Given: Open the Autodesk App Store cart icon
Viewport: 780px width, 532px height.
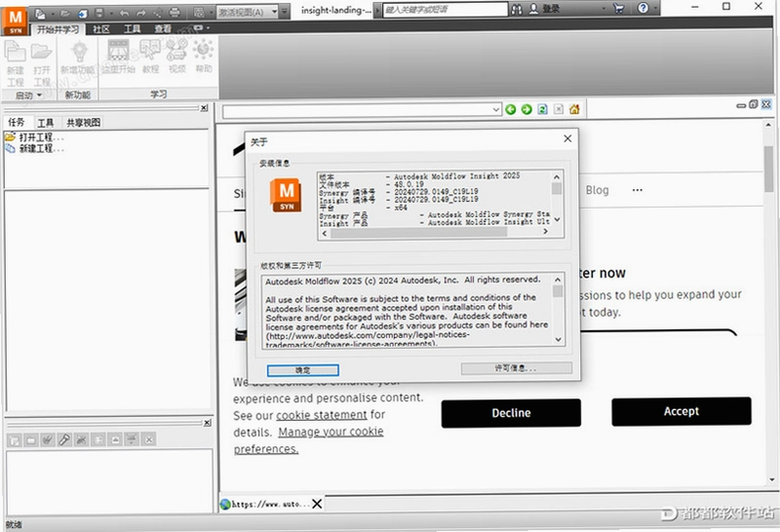Looking at the screenshot, I should pyautogui.click(x=618, y=8).
